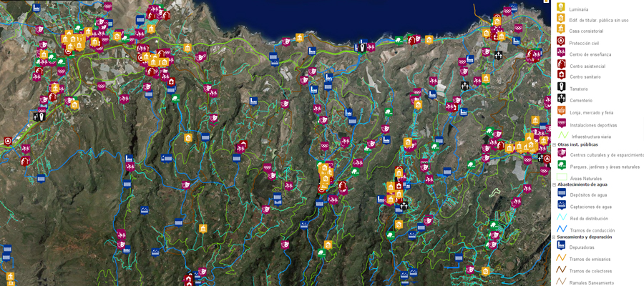The width and height of the screenshot is (644, 286).
Task: Select the Lonja, mercado y feria basket icon
Action: (x=560, y=110)
